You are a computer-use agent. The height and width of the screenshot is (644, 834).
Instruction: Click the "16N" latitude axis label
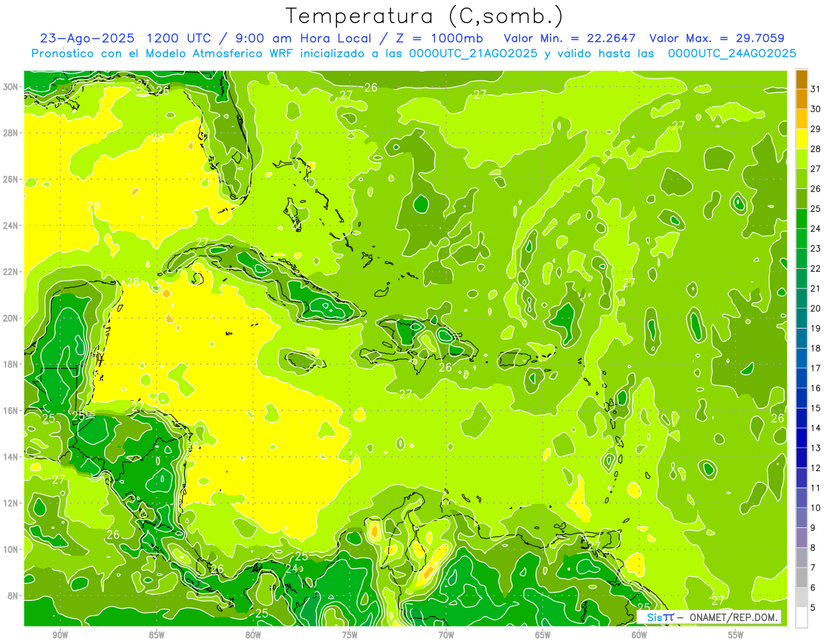(x=10, y=411)
